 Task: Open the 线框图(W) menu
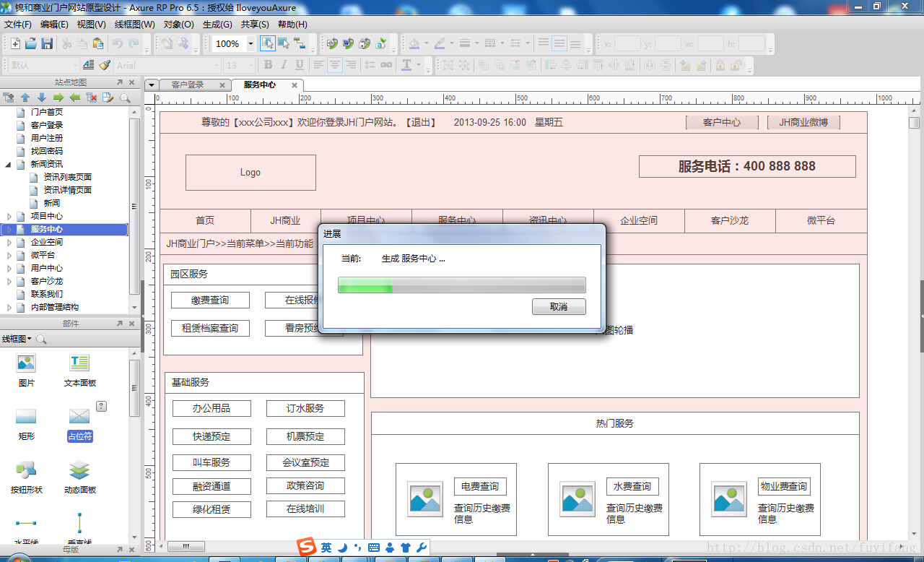pos(134,24)
